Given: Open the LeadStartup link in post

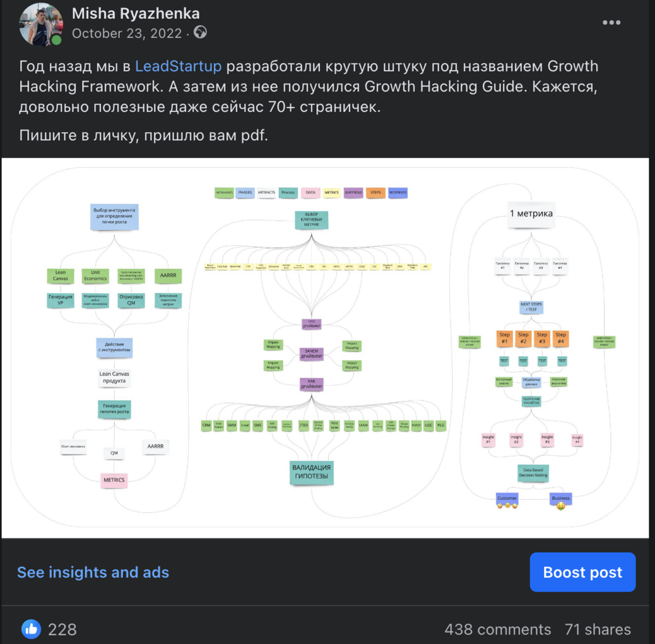Looking at the screenshot, I should [x=178, y=66].
